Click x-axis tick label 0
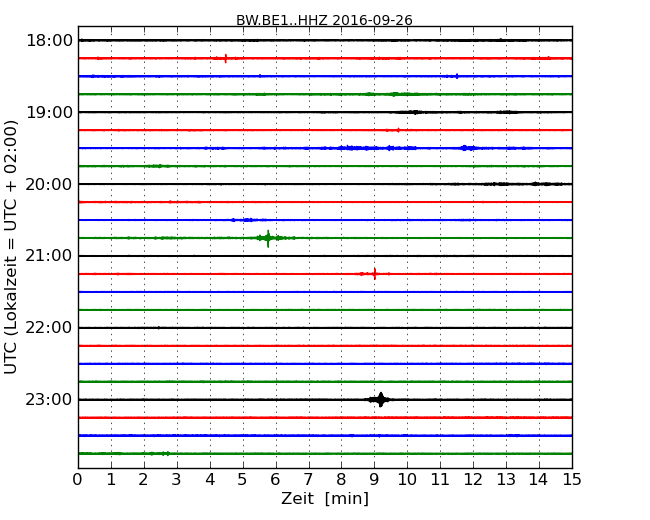The width and height of the screenshot is (650, 520). click(78, 479)
